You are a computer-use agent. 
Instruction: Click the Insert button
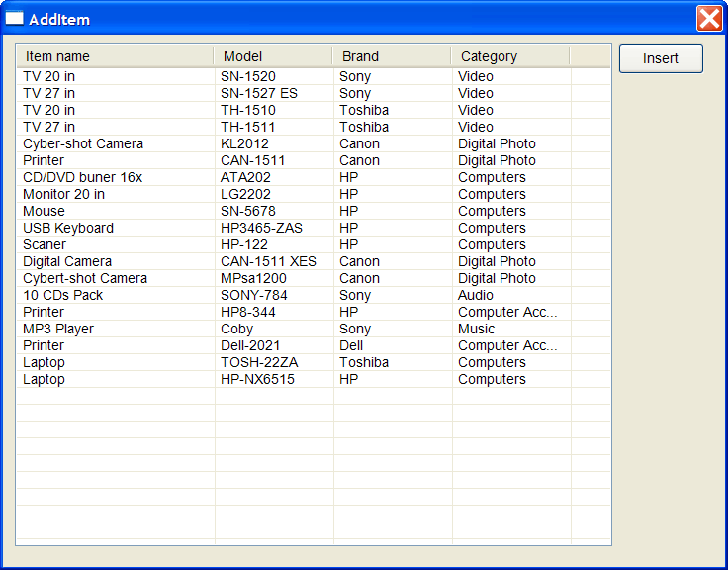(x=661, y=58)
